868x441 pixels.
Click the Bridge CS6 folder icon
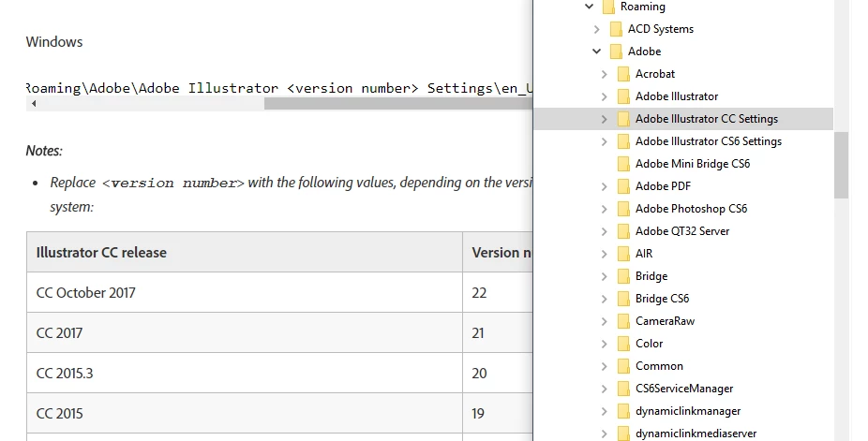point(624,299)
